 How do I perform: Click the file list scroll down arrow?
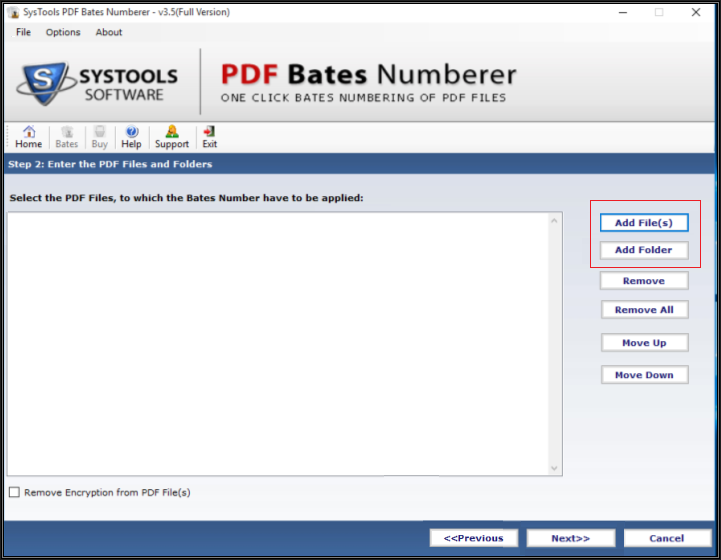(555, 468)
